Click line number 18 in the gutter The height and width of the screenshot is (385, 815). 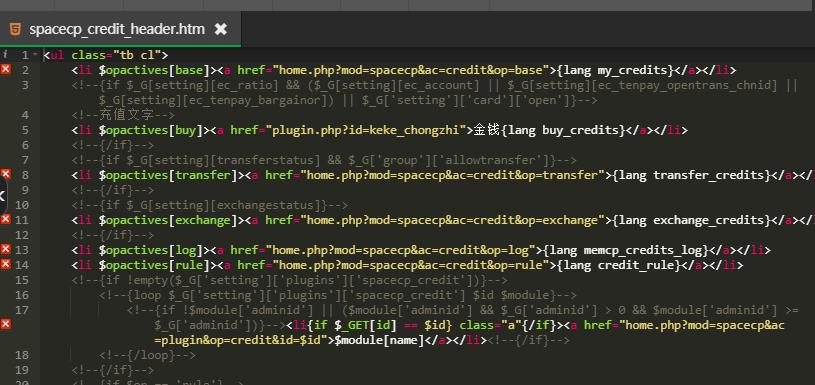22,355
